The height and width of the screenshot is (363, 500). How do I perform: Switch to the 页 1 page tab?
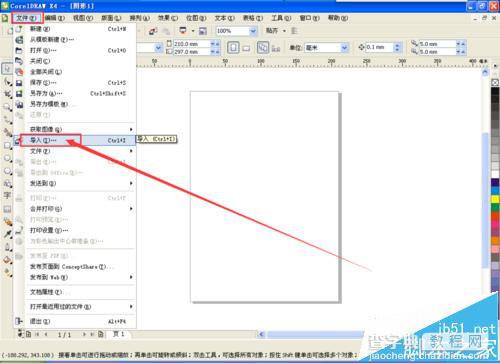(x=119, y=334)
